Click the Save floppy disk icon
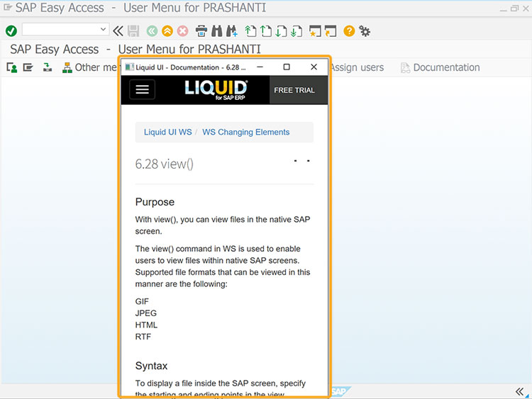 [133, 31]
